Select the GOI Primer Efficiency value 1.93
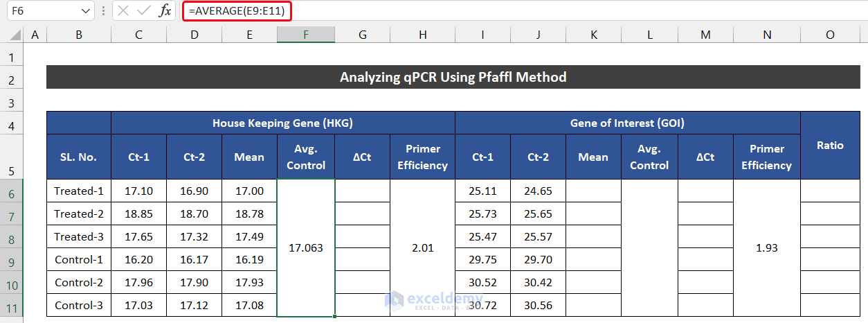868x323 pixels. [766, 247]
